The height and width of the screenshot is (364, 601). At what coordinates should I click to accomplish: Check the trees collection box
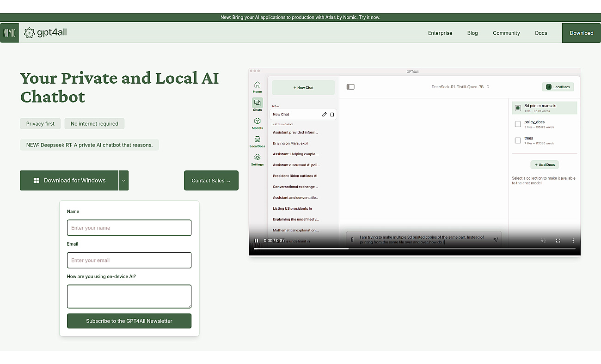click(518, 140)
